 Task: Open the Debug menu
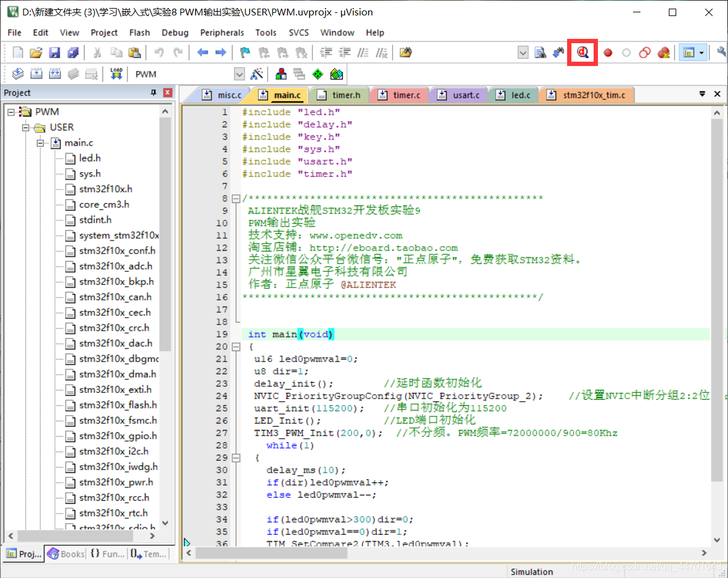[175, 33]
